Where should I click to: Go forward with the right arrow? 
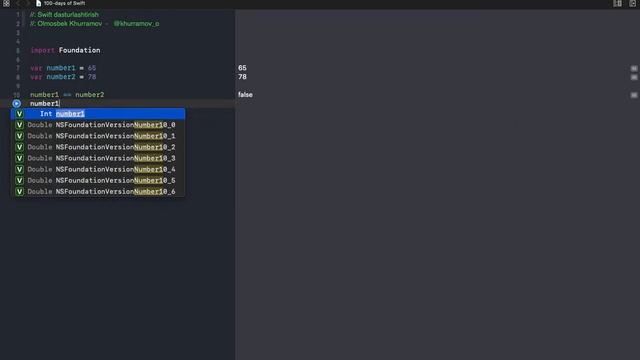pyautogui.click(x=27, y=3)
